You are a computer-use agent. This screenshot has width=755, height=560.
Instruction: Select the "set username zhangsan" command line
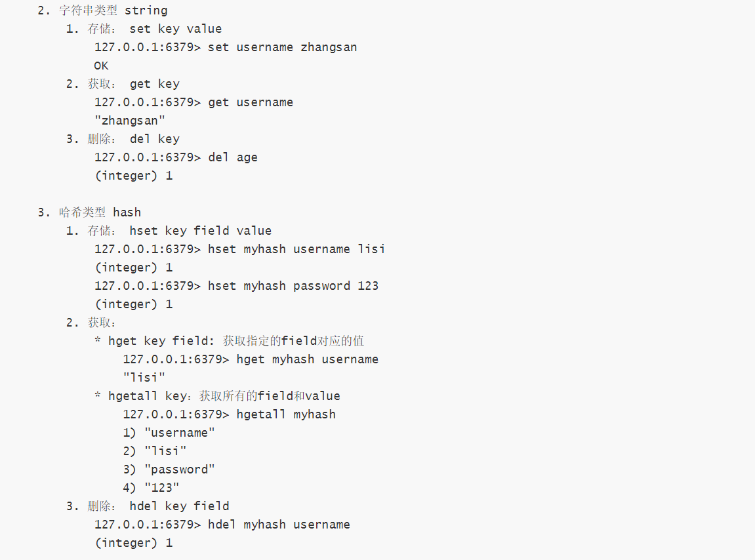[226, 47]
